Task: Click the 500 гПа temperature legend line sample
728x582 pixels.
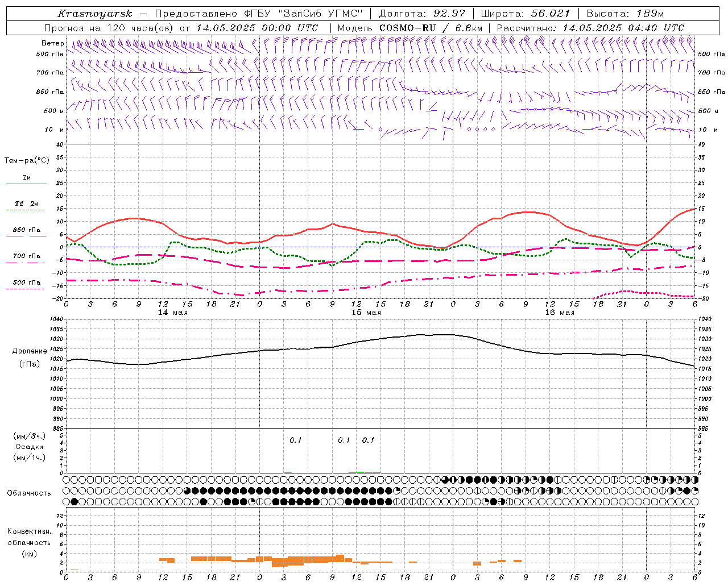Action: (x=25, y=289)
